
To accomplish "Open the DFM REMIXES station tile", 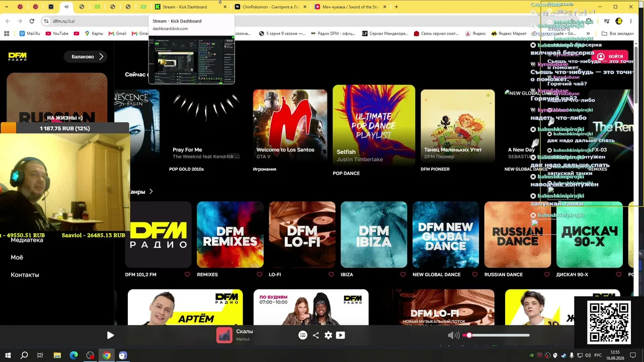I will click(x=230, y=235).
